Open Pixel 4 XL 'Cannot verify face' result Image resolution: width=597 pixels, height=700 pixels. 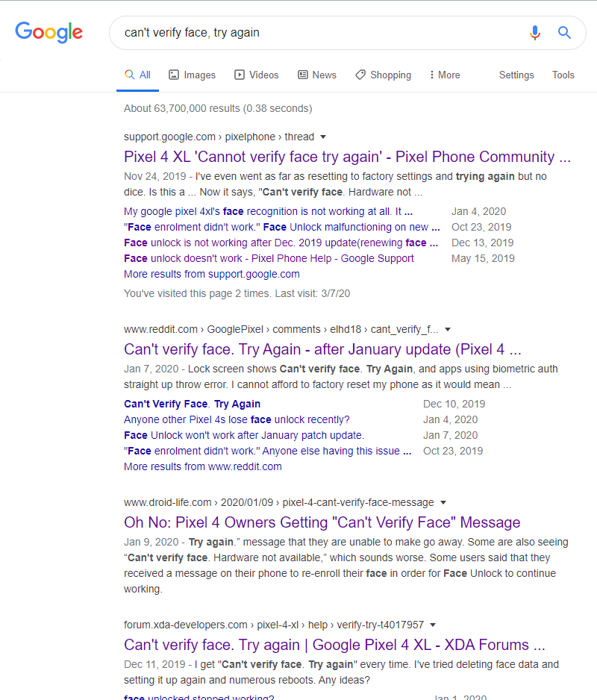pos(347,157)
